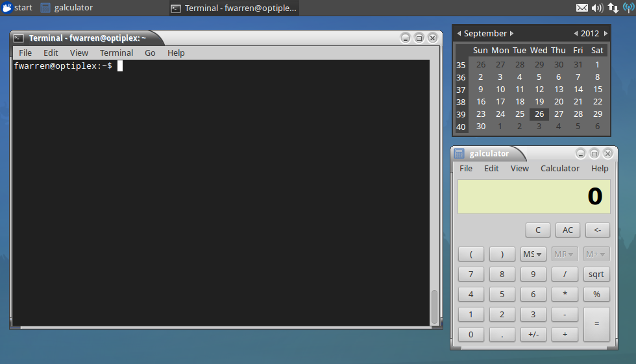The width and height of the screenshot is (636, 364).
Task: Open the network up-down arrows indicator
Action: coord(613,8)
